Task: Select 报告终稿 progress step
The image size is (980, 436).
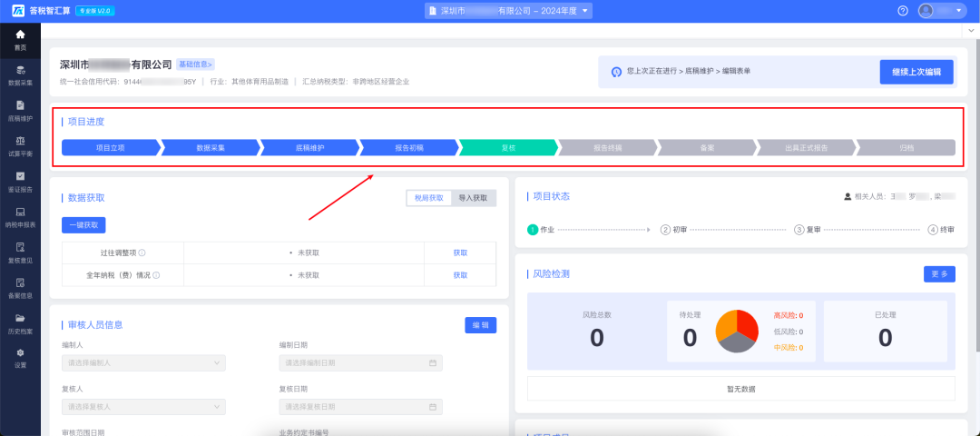Action: (x=607, y=148)
